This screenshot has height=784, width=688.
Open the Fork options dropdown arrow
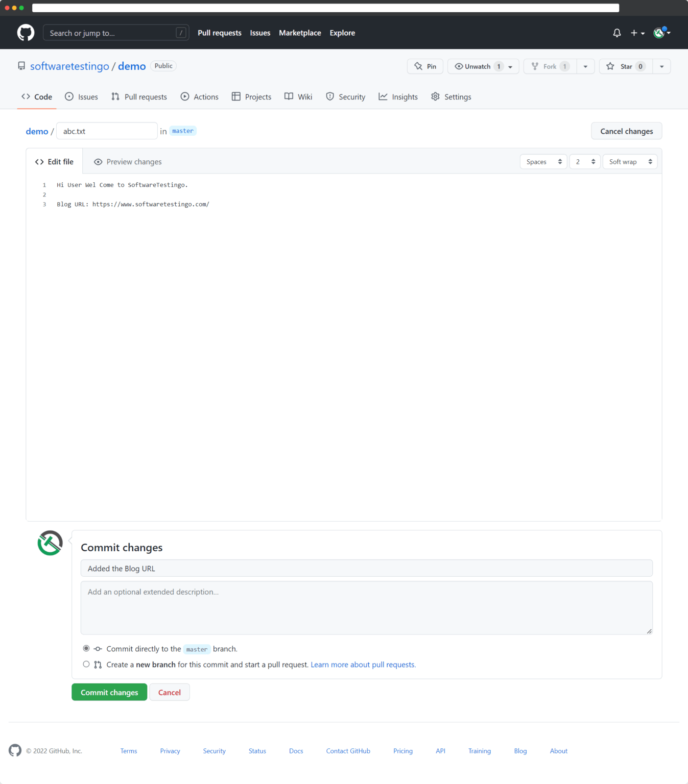point(585,66)
